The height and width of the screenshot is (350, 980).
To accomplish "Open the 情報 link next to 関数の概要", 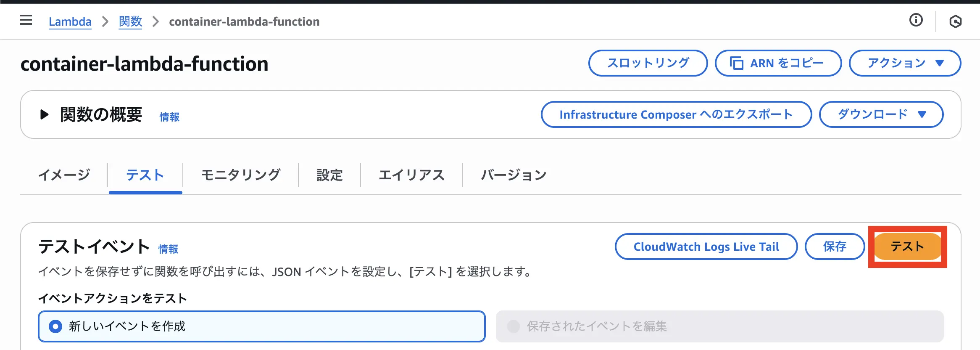I will pyautogui.click(x=169, y=117).
